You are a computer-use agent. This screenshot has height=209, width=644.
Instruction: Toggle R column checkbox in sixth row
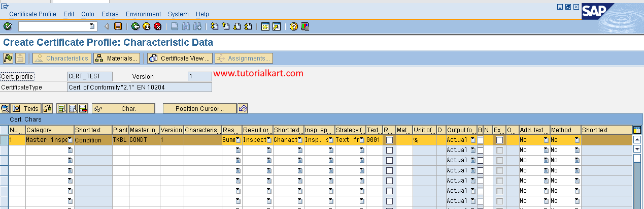(389, 191)
